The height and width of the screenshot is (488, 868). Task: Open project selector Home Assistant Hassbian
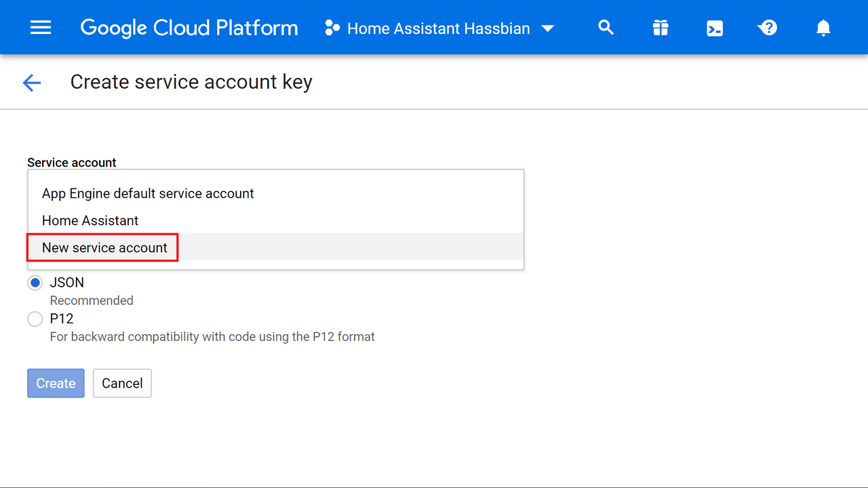[439, 28]
